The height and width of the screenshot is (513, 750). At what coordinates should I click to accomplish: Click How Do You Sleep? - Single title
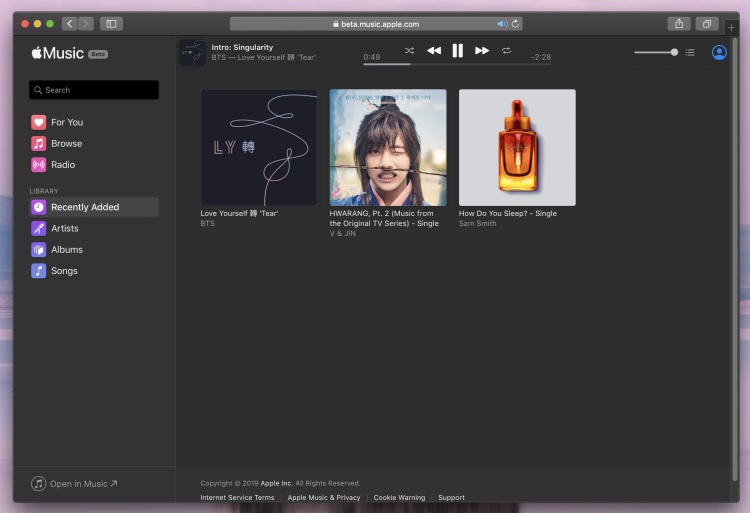[507, 213]
